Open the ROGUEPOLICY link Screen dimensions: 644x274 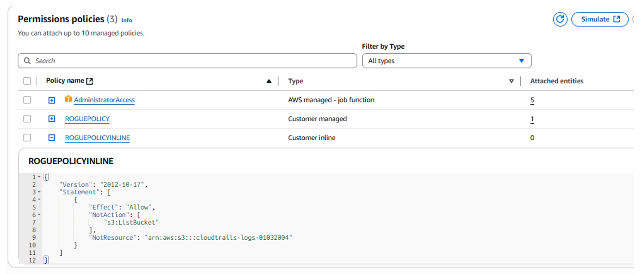click(87, 119)
